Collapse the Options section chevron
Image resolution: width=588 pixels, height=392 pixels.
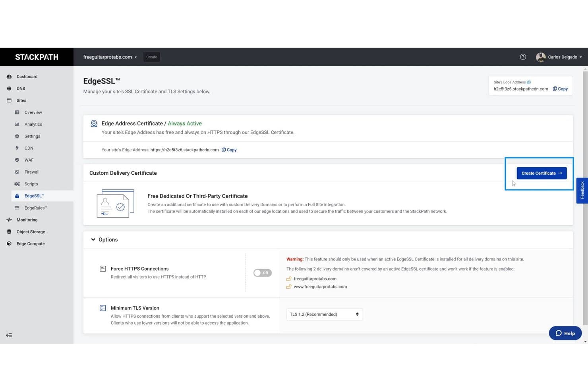click(x=93, y=239)
